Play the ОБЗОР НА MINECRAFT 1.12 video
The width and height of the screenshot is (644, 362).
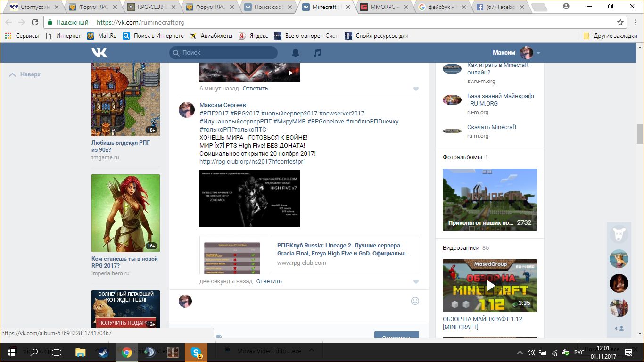click(490, 285)
